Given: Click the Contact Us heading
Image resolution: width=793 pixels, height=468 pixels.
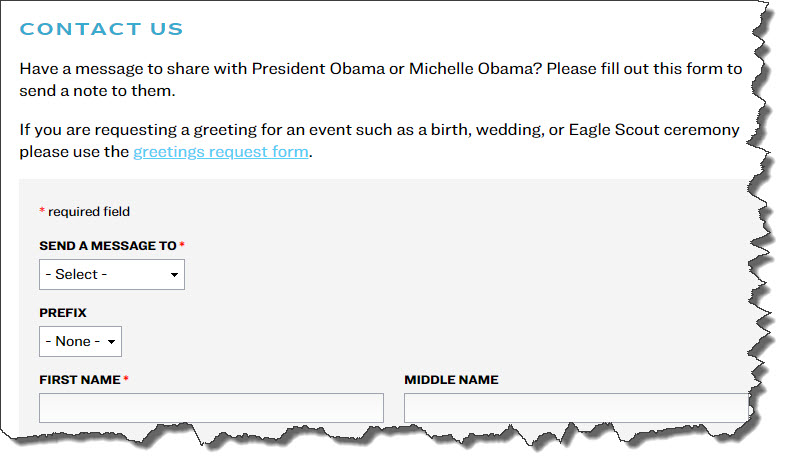Looking at the screenshot, I should 101,29.
